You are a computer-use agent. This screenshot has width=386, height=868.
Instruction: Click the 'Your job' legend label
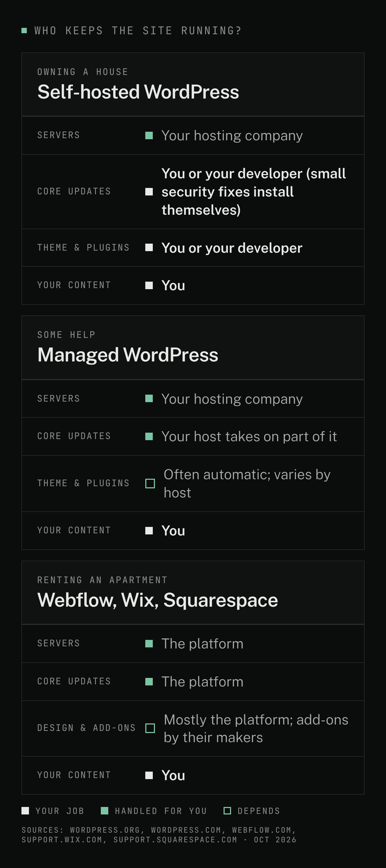coord(60,811)
